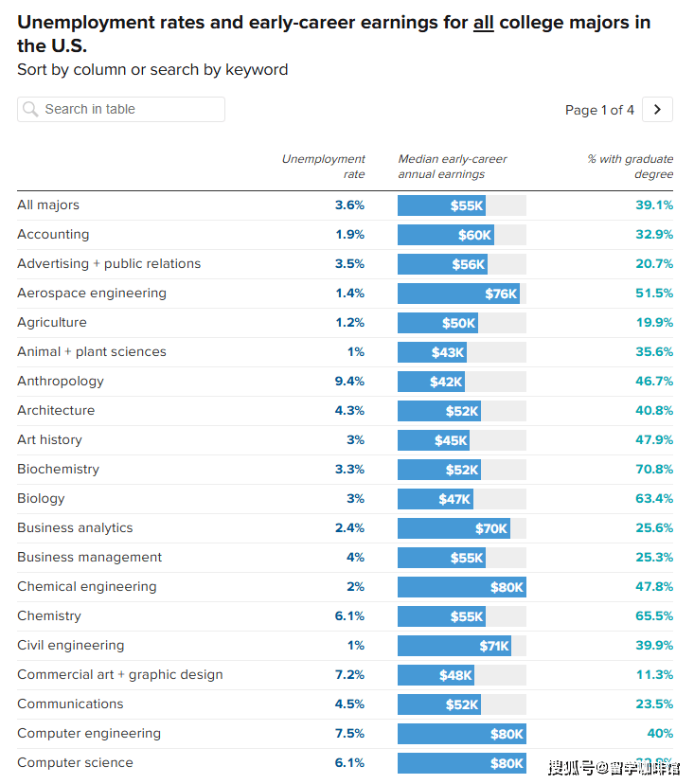Select the Business analytics major
This screenshot has width=694, height=784.
pos(75,528)
